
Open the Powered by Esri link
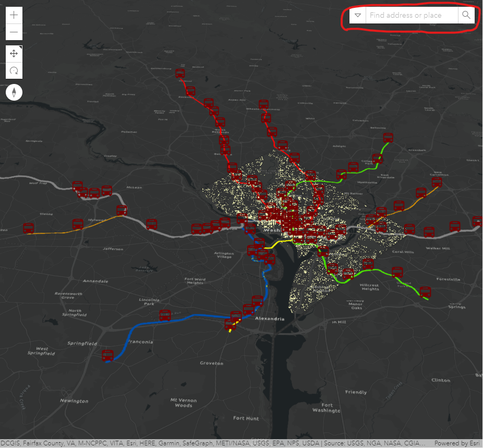(457, 443)
